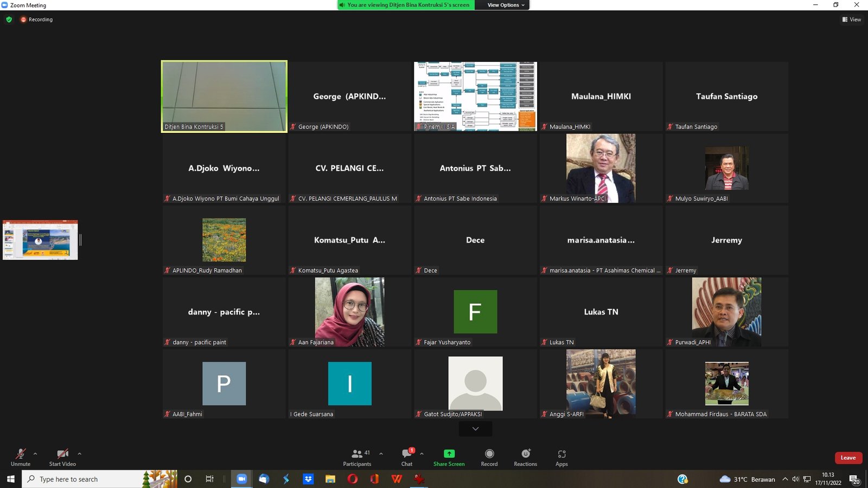The image size is (868, 488).
Task: Unmute the microphone
Action: pos(21,458)
